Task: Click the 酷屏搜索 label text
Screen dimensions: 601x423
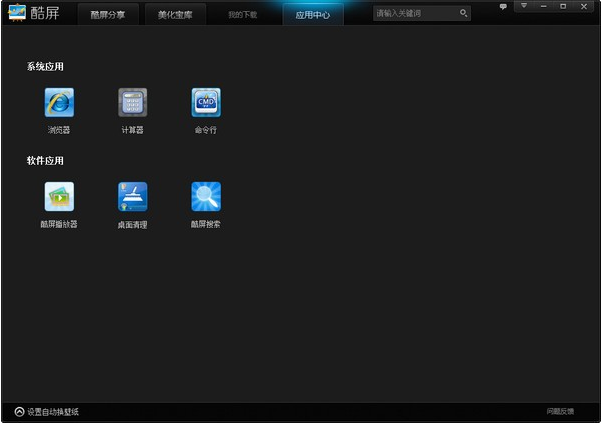Action: click(206, 224)
